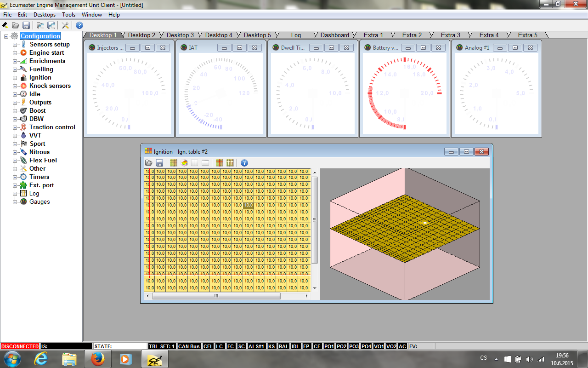Image resolution: width=588 pixels, height=368 pixels.
Task: Click the highlighted 10,0 ignition table cell
Action: pyautogui.click(x=248, y=205)
